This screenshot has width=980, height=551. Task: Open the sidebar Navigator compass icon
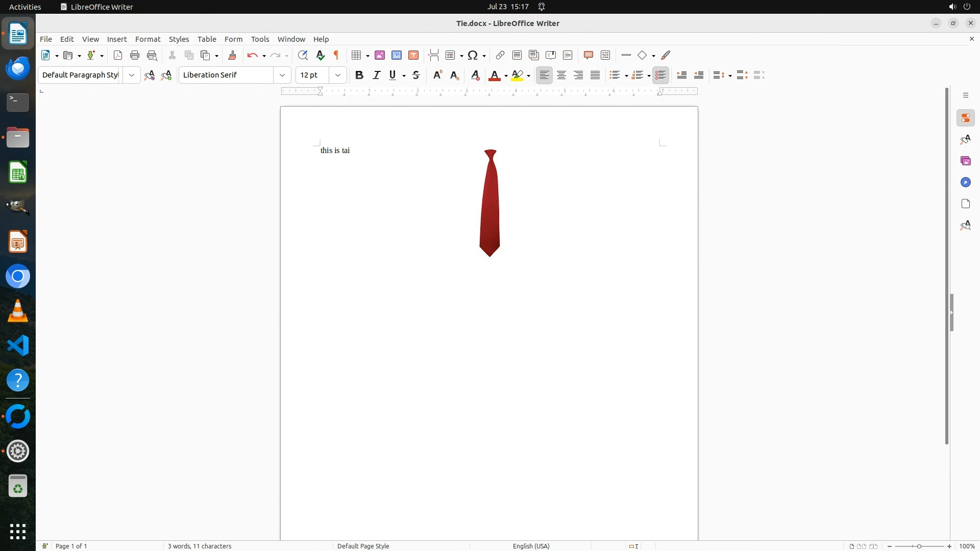coord(965,183)
